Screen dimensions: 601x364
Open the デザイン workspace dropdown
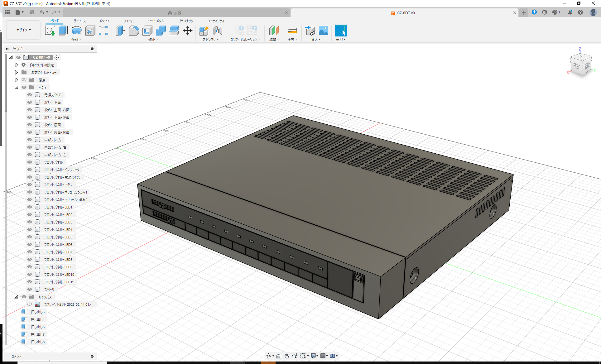click(x=23, y=30)
